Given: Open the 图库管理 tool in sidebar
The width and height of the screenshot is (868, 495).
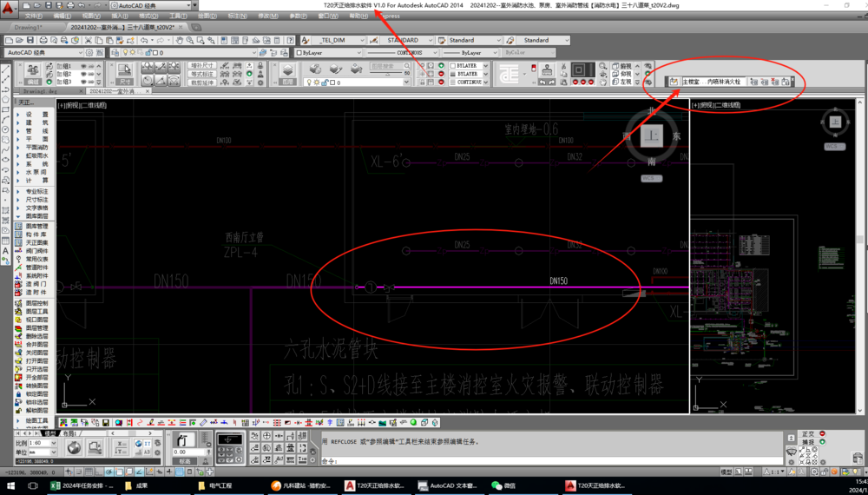Looking at the screenshot, I should click(36, 227).
